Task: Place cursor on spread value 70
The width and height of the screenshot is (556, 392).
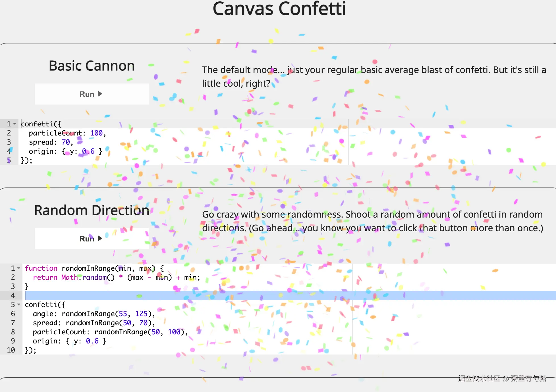Action: [x=66, y=142]
